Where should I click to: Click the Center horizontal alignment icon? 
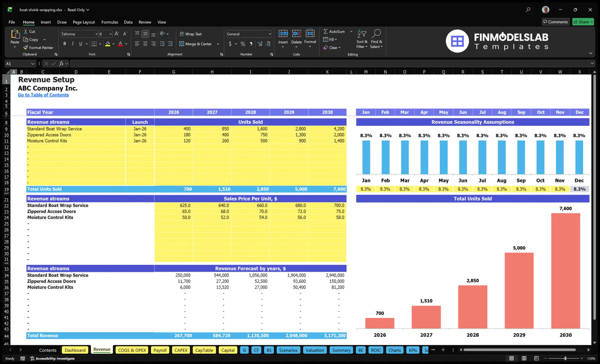[x=145, y=44]
